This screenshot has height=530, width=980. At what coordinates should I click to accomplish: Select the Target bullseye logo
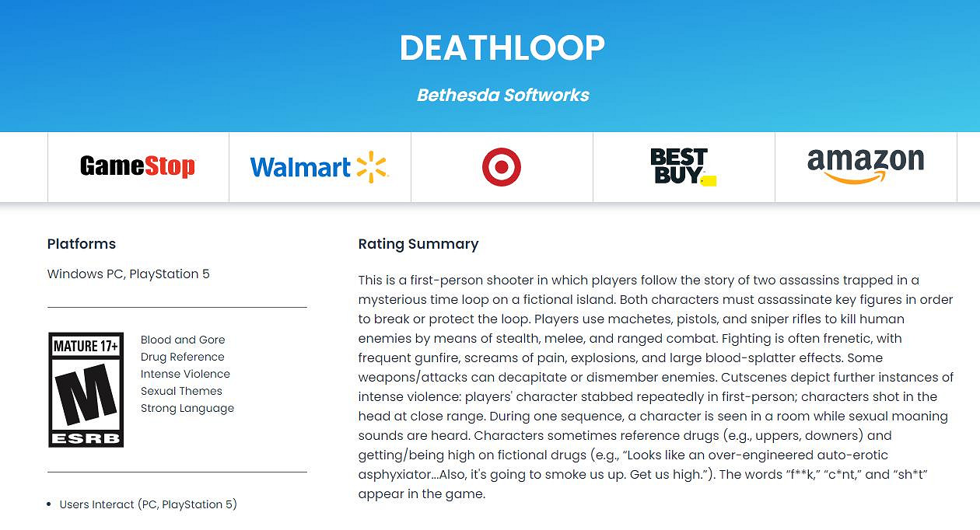[502, 167]
